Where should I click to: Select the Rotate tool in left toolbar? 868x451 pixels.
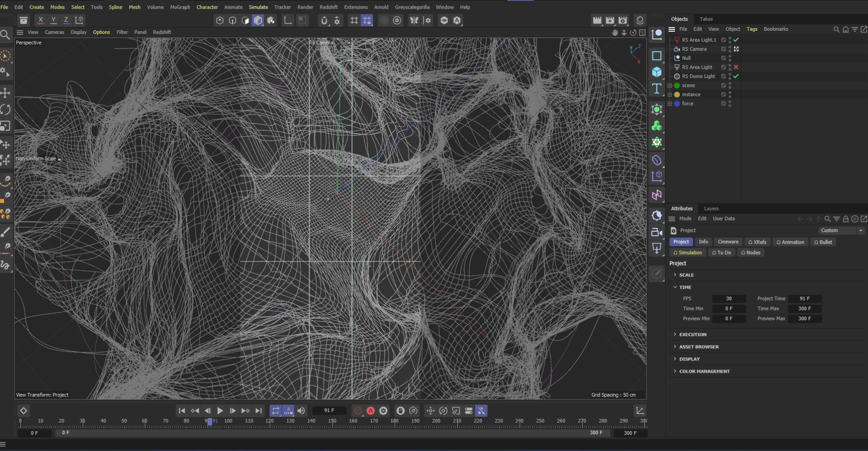click(x=5, y=109)
